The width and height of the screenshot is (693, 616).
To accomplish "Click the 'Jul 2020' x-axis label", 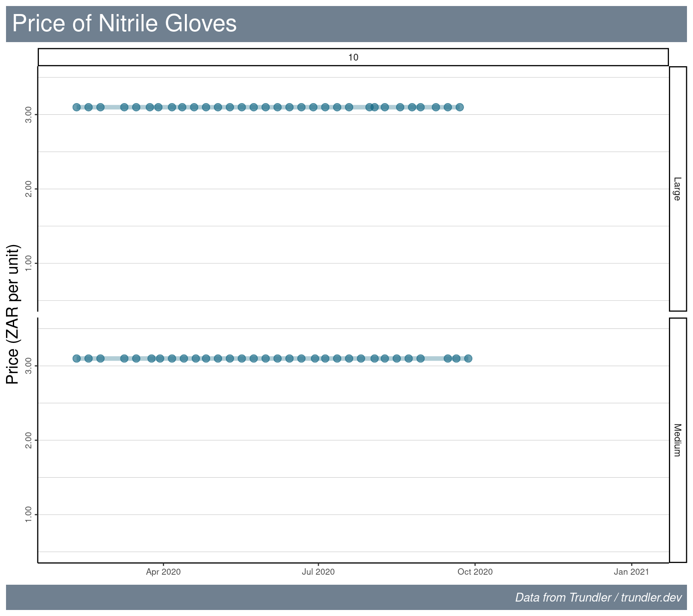I will point(318,571).
